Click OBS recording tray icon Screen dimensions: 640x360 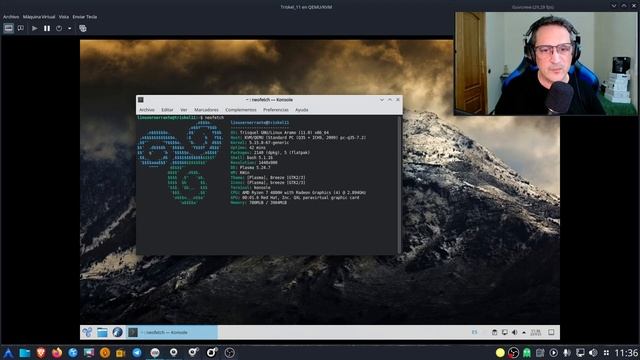[x=513, y=353]
